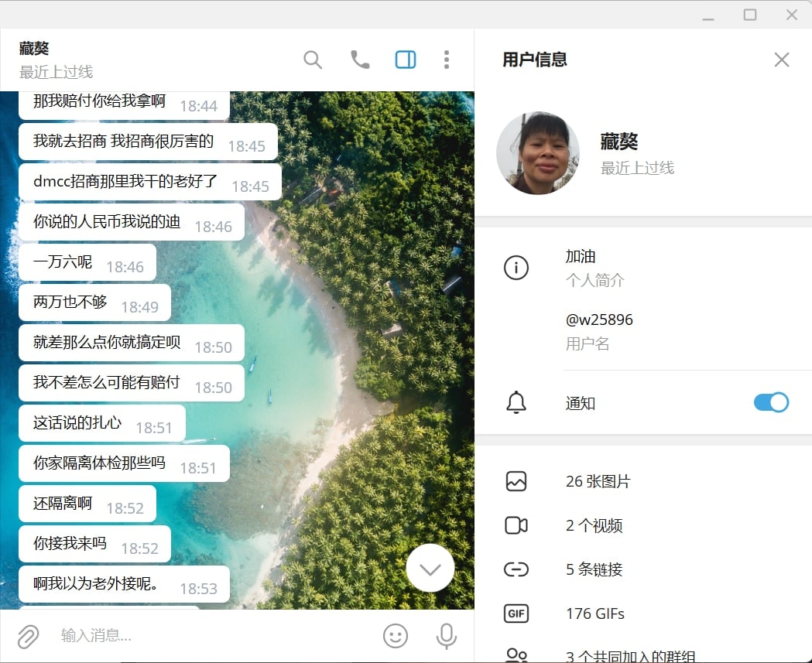Close the Telegram window
This screenshot has width=812, height=663.
(792, 15)
